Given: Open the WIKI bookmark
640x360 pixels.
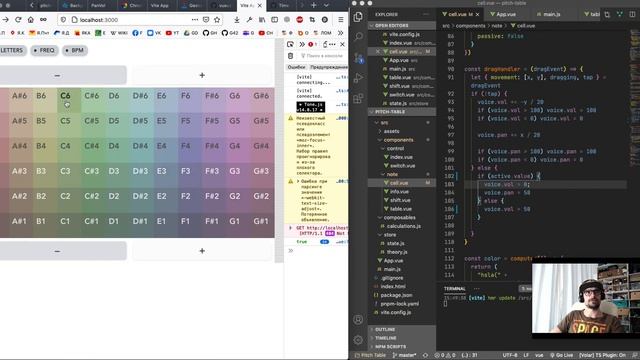Looking at the screenshot, I should (x=119, y=33).
